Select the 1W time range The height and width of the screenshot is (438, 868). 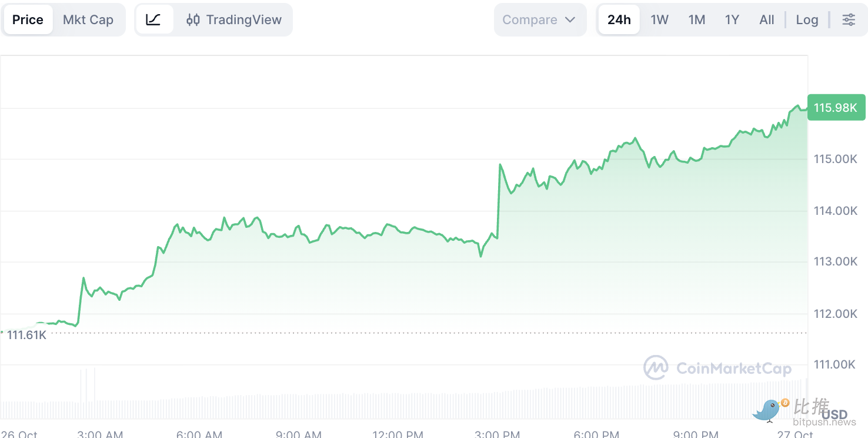point(659,19)
